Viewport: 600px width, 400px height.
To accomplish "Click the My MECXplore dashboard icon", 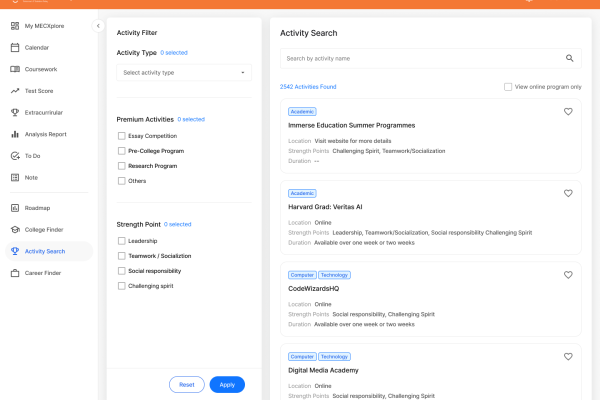I will tap(15, 26).
